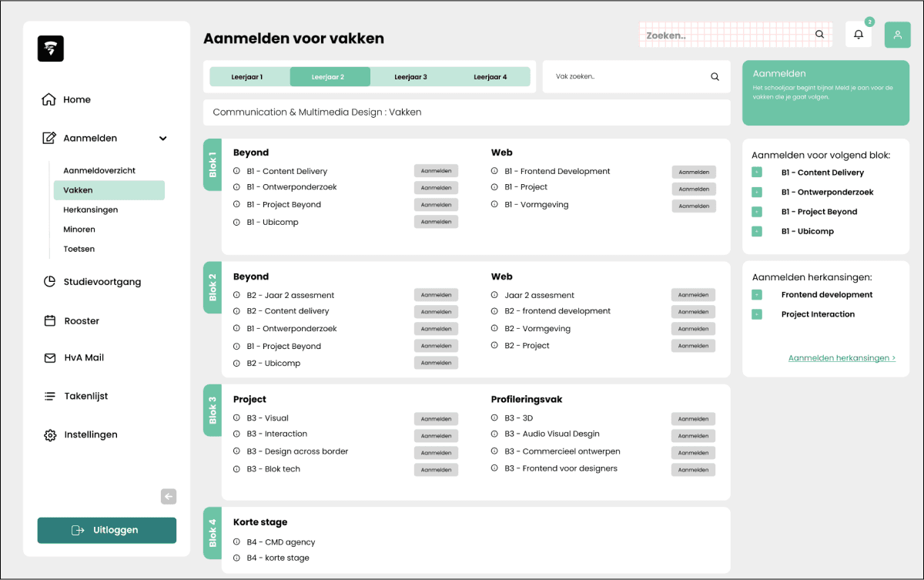Select the Leerjaar 2 tab
The width and height of the screenshot is (924, 580).
point(329,77)
